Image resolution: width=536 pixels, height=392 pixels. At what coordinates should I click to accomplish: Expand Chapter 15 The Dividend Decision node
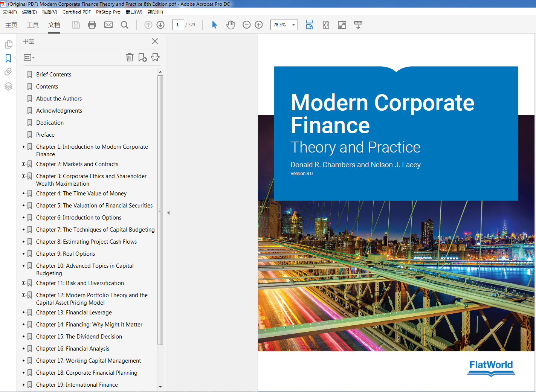coord(23,336)
